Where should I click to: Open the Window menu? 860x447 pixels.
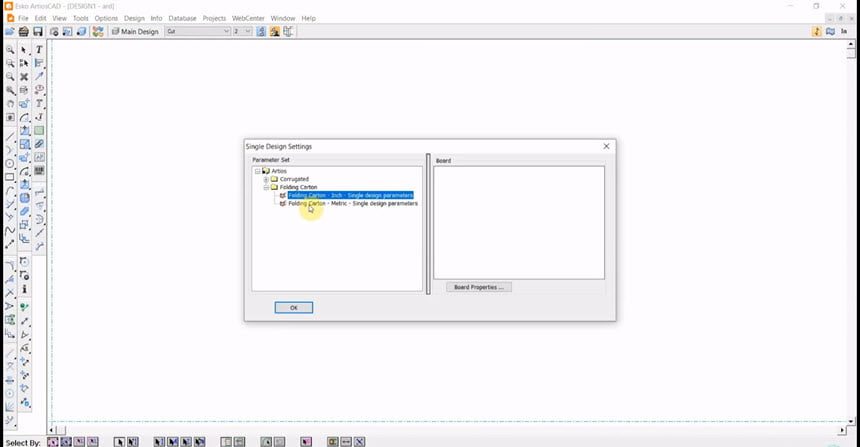click(282, 18)
